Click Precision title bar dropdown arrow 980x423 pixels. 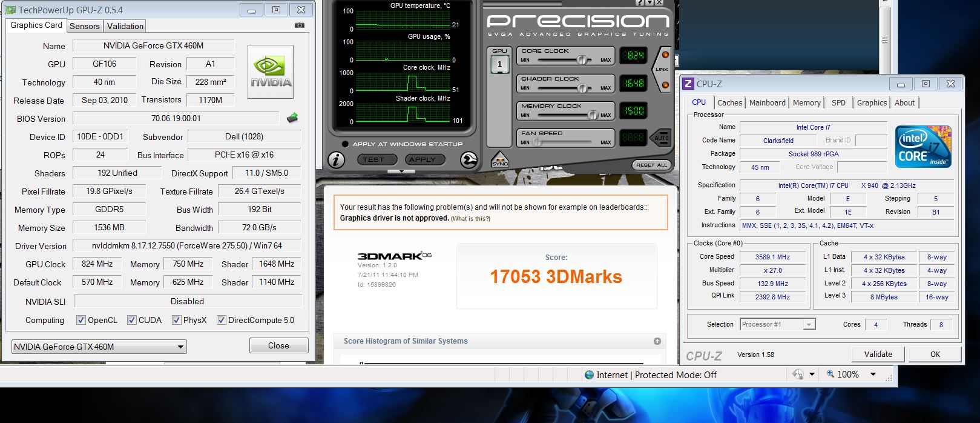650,2
